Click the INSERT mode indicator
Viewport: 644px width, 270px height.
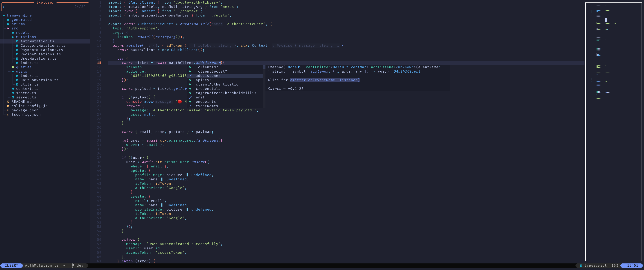click(x=11, y=265)
